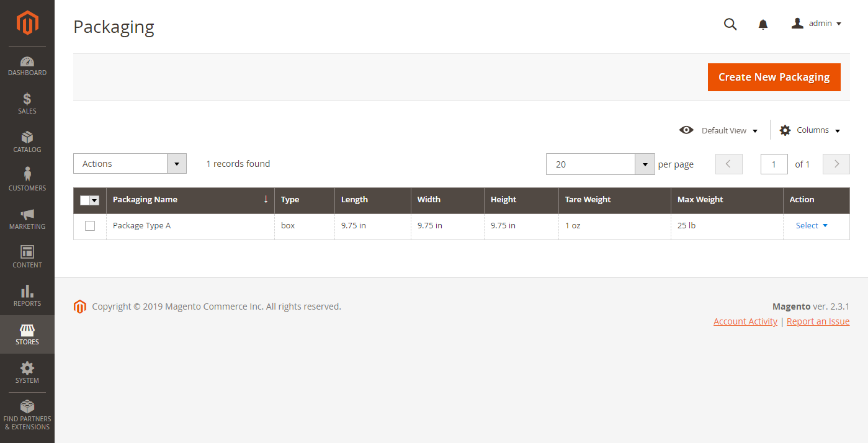Open the Select action for Package Type A
Image resolution: width=868 pixels, height=443 pixels.
812,226
